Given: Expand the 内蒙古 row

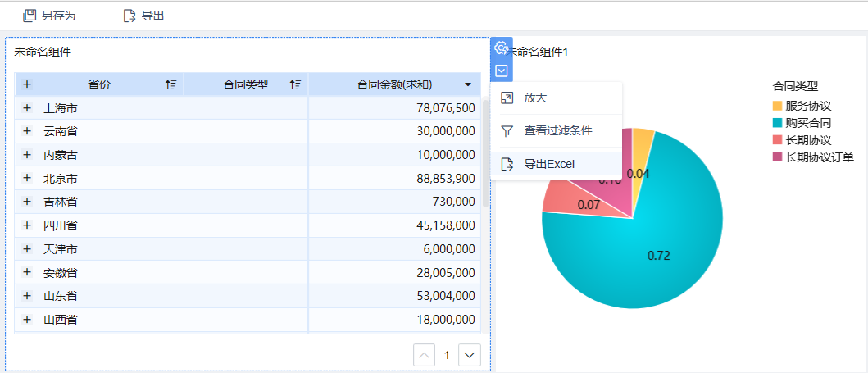Looking at the screenshot, I should coord(26,155).
